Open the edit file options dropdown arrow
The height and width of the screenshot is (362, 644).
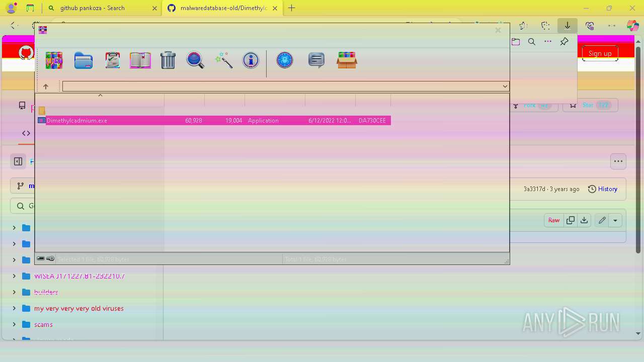pyautogui.click(x=615, y=220)
